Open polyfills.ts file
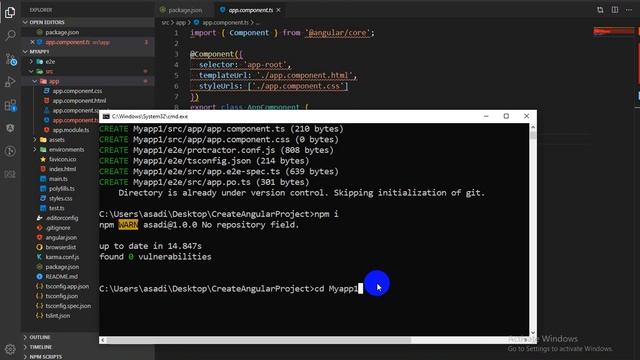Image resolution: width=640 pixels, height=360 pixels. (62, 189)
